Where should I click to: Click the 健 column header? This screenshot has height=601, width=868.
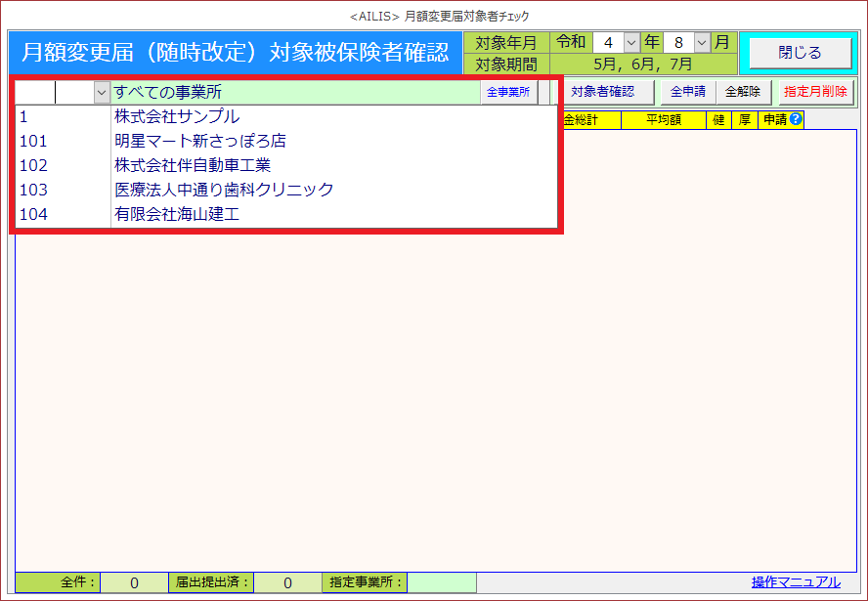(718, 120)
